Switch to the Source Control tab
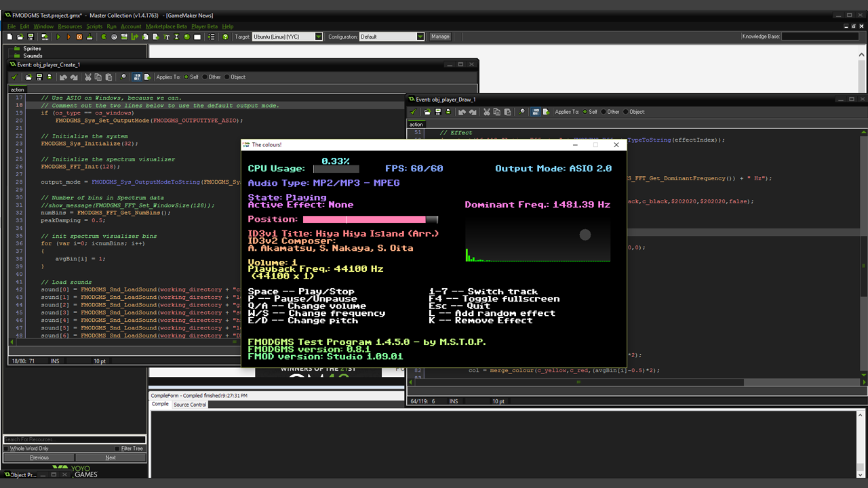This screenshot has width=868, height=488. coord(190,405)
